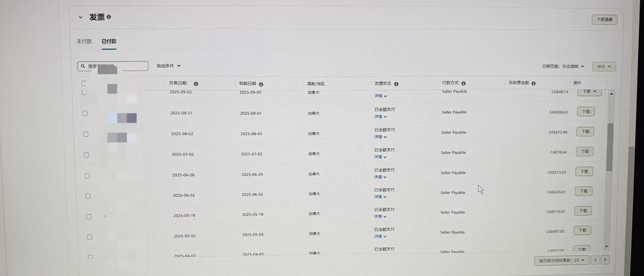This screenshot has height=276, width=644.
Task: Check the 2025-09-02 invoice row
Action: tap(84, 93)
